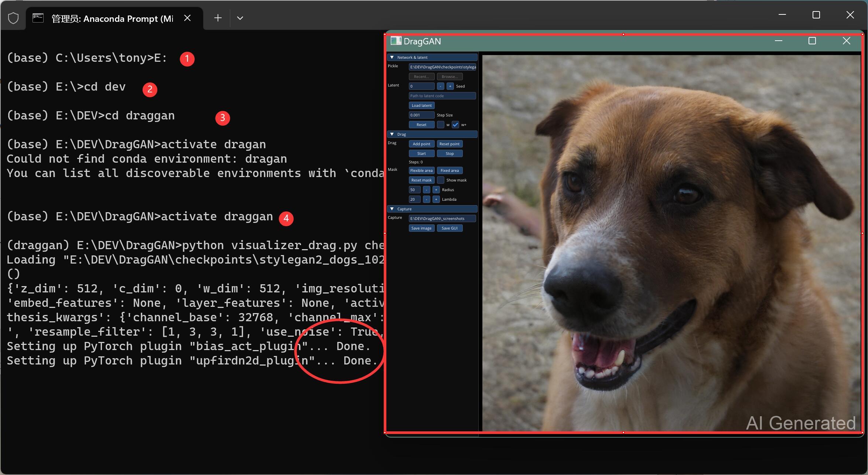
Task: Collapse the Drag section header
Action: (432, 134)
